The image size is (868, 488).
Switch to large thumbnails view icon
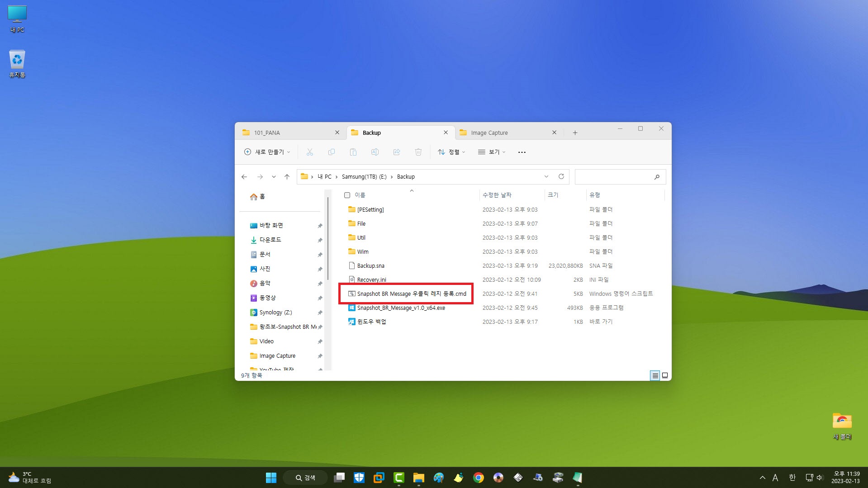click(665, 375)
